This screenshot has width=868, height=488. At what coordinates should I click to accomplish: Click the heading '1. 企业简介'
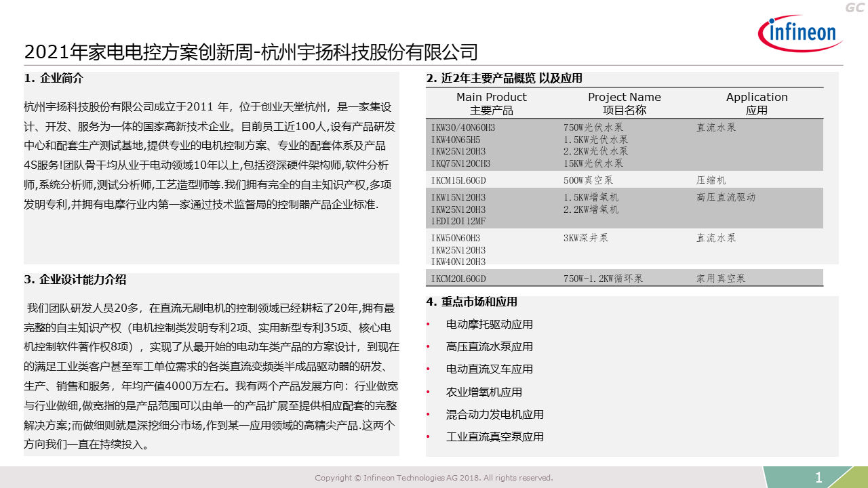[54, 78]
